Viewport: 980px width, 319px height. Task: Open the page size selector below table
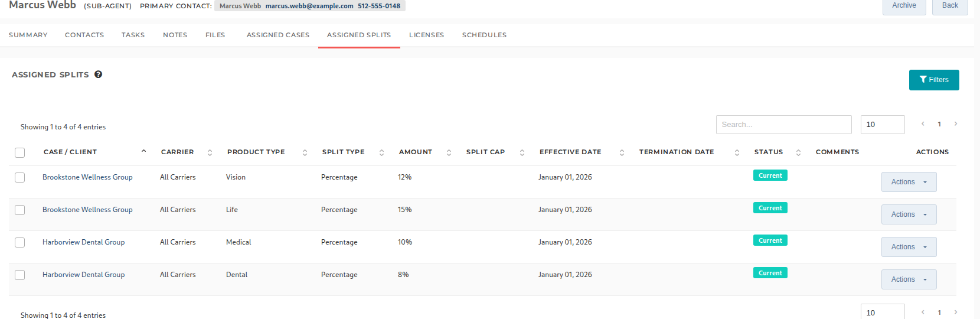coord(883,312)
